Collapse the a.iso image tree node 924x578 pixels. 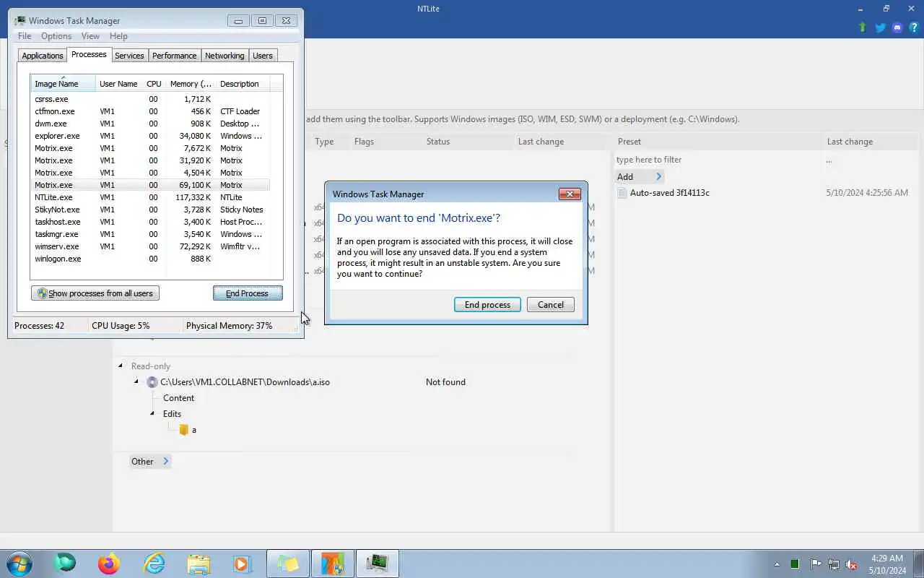(x=136, y=381)
